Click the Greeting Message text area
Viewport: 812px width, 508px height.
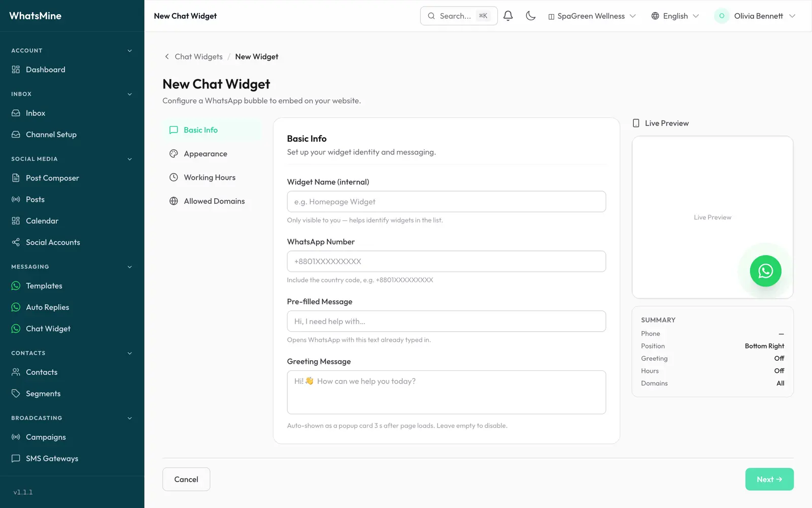447,392
